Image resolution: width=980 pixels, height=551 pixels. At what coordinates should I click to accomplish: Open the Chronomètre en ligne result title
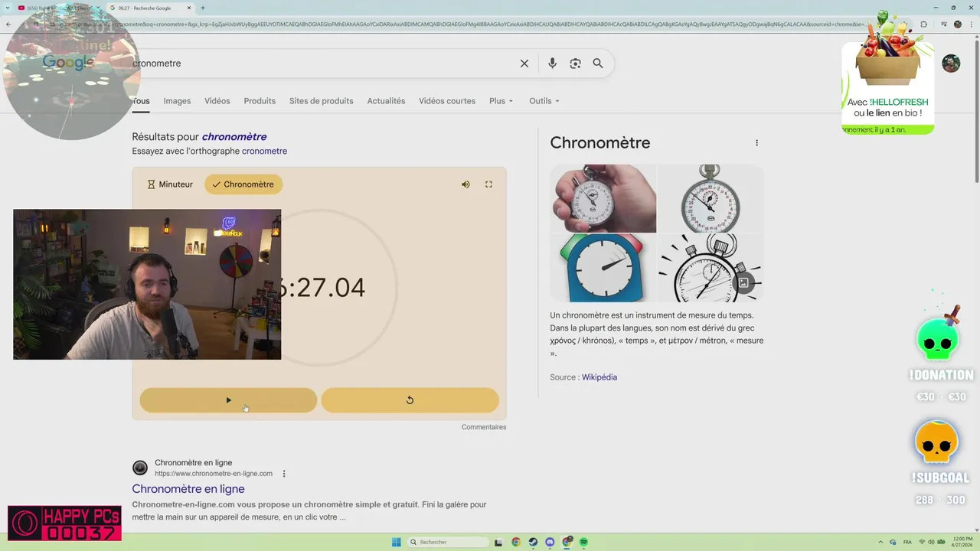click(x=188, y=489)
